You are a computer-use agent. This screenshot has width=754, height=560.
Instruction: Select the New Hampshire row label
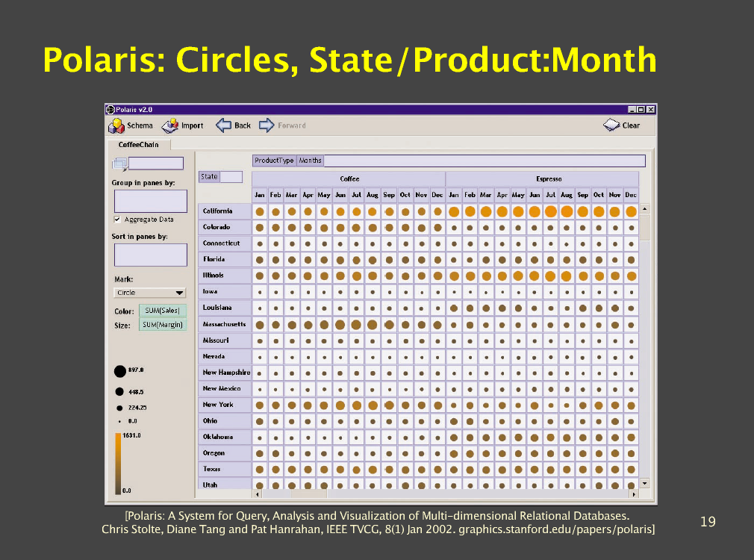(225, 373)
